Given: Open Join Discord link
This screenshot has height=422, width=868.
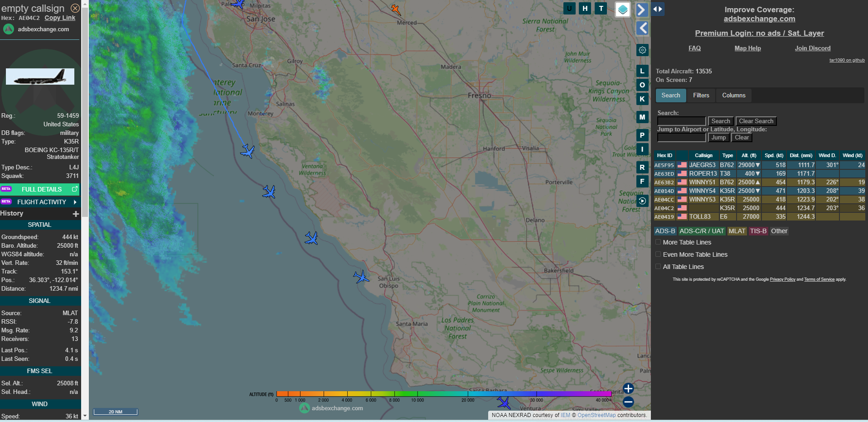Looking at the screenshot, I should point(812,48).
